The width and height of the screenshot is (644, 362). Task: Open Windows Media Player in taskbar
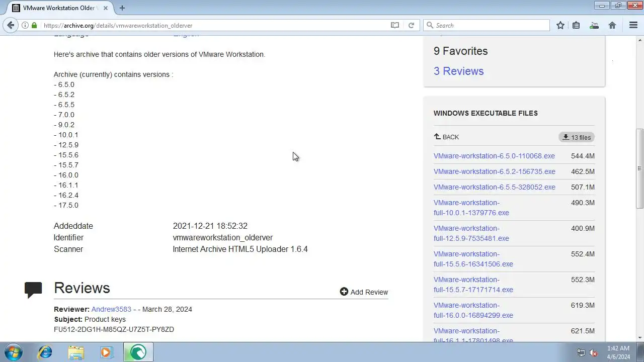tap(106, 352)
